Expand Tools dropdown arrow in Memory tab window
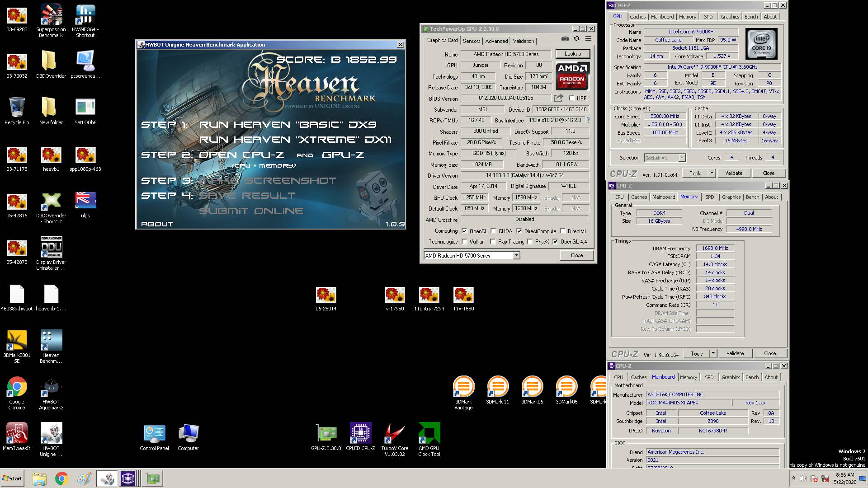The height and width of the screenshot is (488, 868). point(713,353)
